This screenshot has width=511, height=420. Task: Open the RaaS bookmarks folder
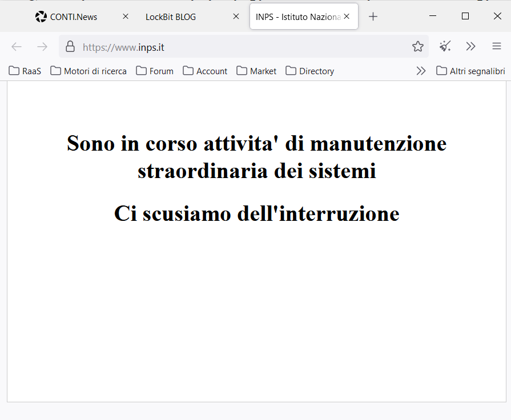25,71
